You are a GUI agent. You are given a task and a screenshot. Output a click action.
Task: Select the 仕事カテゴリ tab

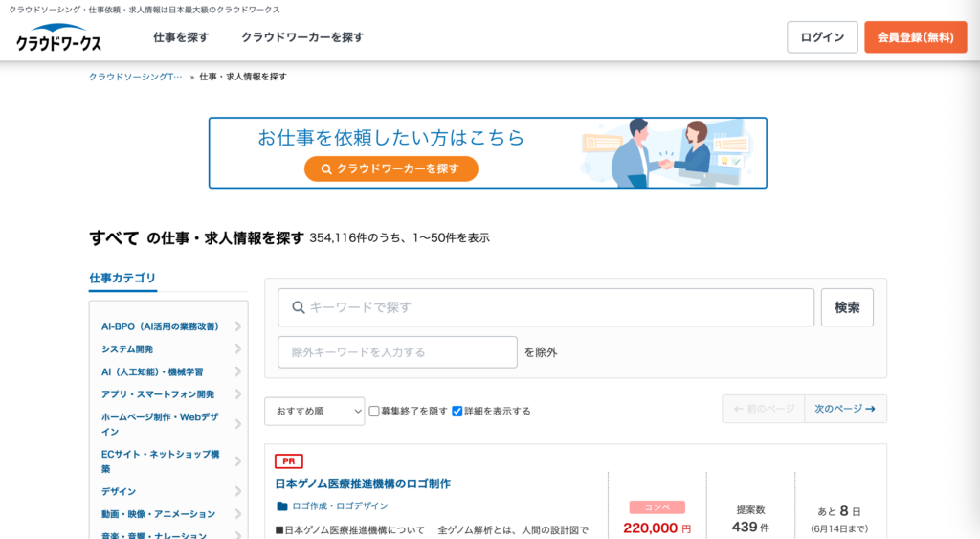(122, 279)
